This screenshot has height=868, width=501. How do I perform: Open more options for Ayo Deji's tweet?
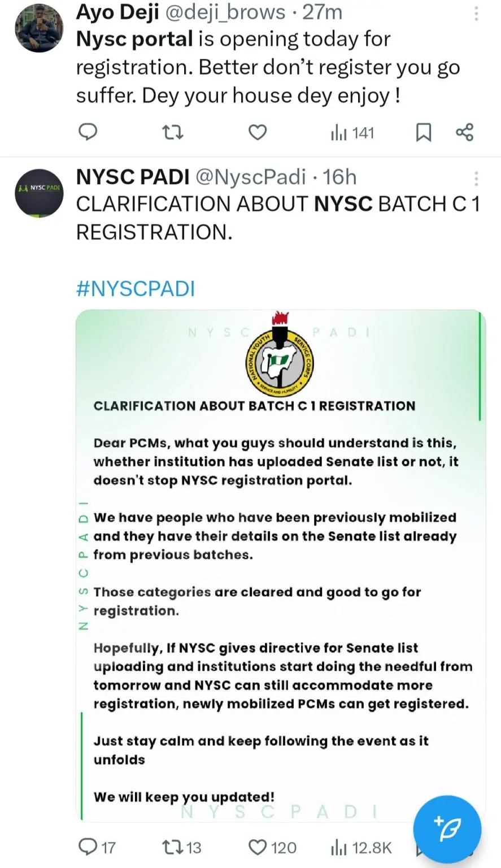(476, 14)
